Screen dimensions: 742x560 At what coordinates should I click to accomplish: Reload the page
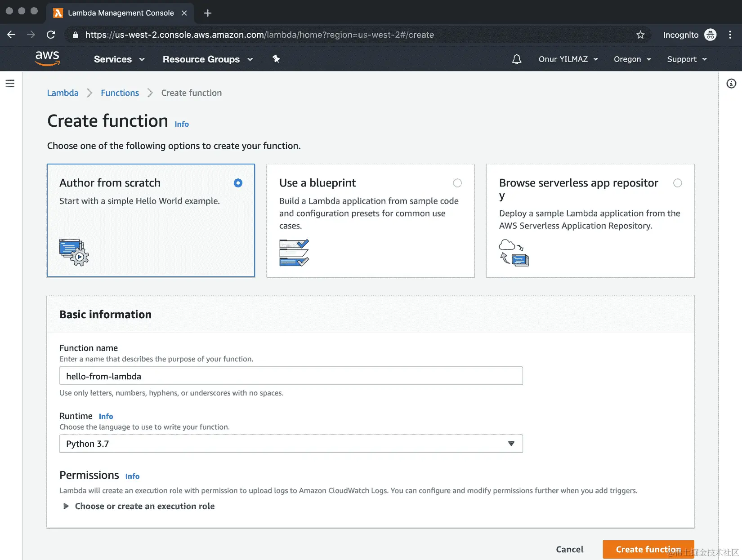pos(51,35)
